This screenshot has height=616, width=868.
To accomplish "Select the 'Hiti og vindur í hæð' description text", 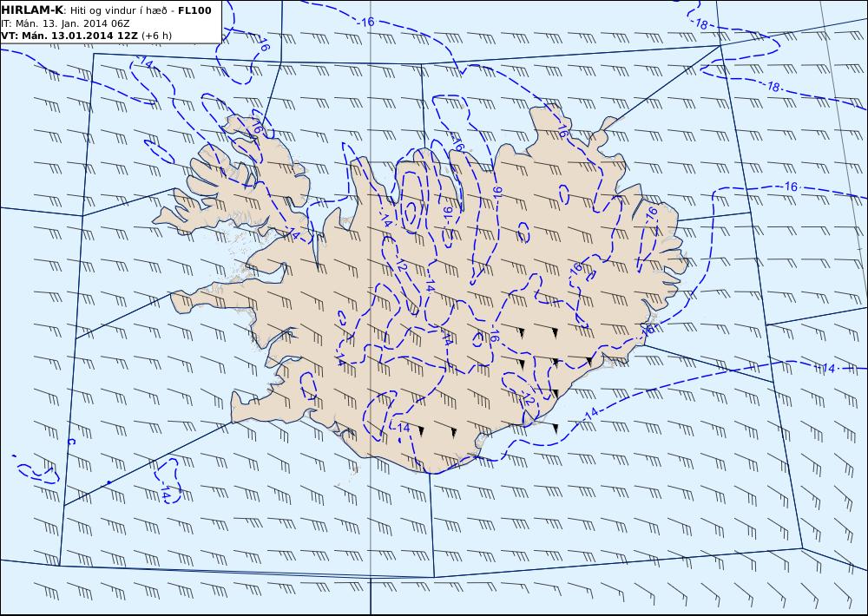I will (x=118, y=10).
